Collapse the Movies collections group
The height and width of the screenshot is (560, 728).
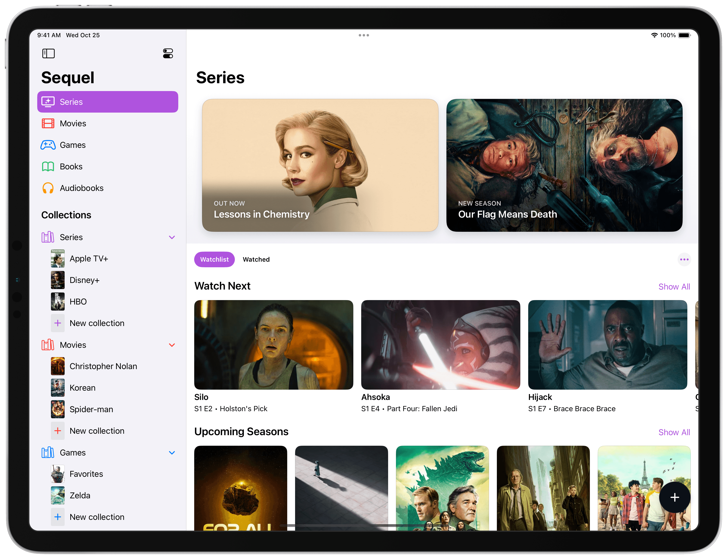click(x=172, y=345)
